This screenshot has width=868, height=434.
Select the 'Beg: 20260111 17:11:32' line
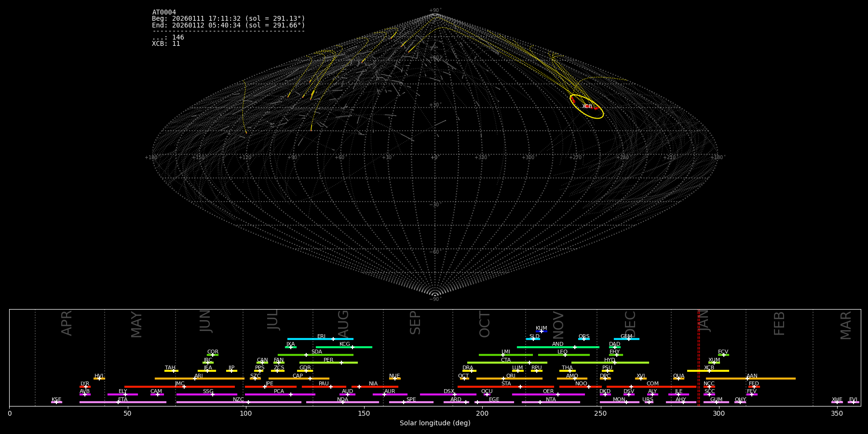(229, 19)
